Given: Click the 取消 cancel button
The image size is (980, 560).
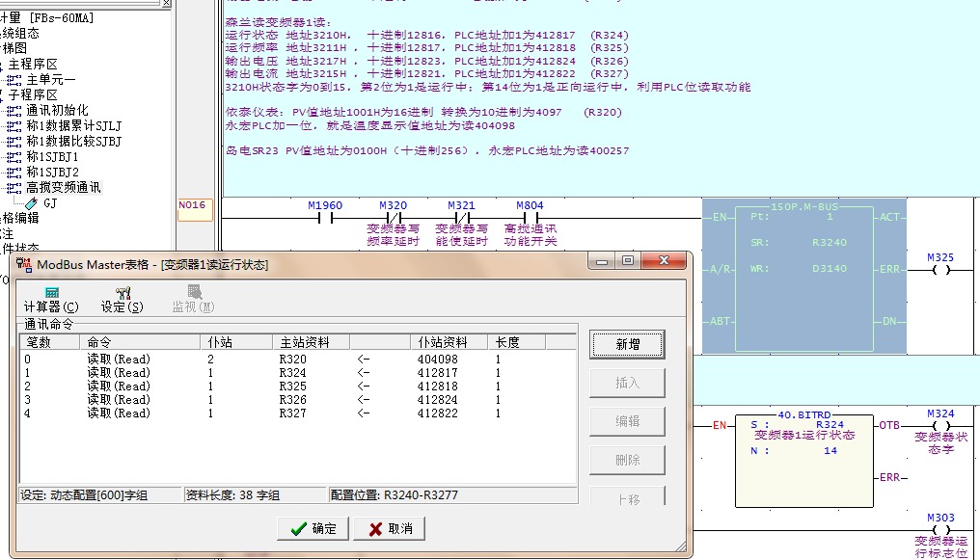Looking at the screenshot, I should (390, 528).
